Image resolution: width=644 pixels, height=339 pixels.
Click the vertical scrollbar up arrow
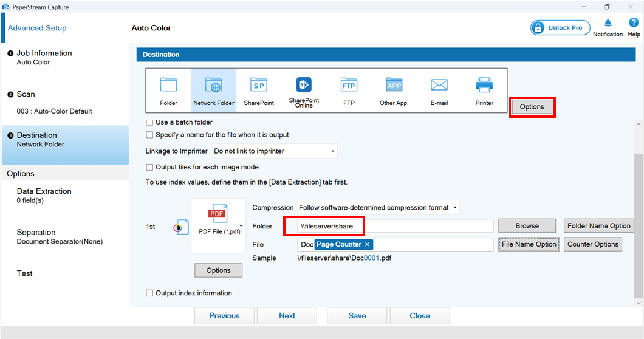point(639,124)
